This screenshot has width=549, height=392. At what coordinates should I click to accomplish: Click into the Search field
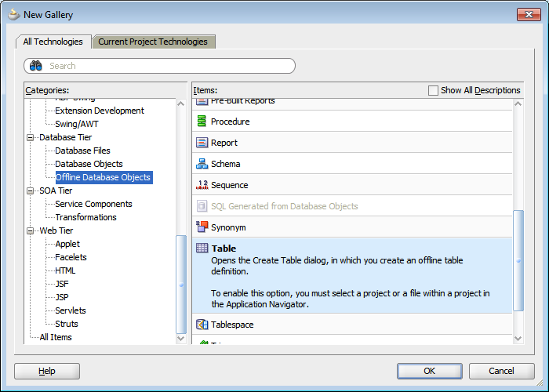[x=160, y=66]
